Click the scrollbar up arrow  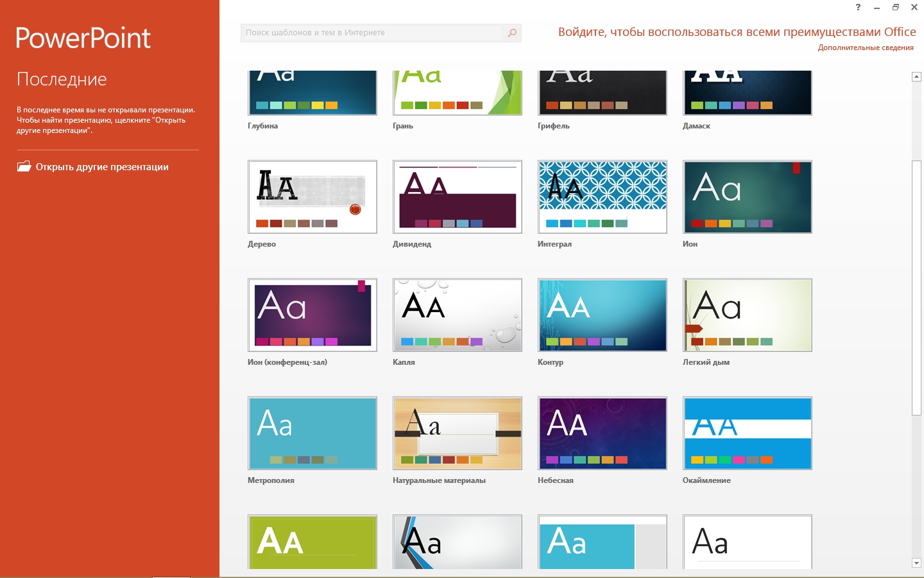tap(916, 76)
